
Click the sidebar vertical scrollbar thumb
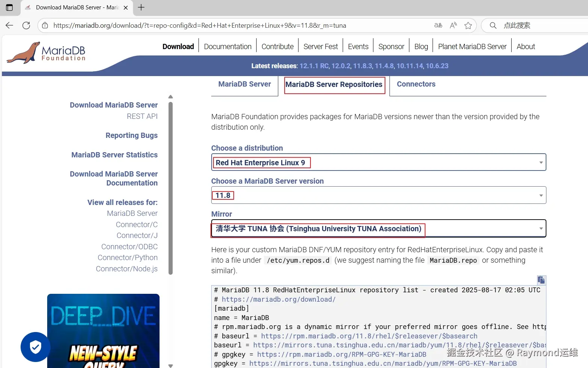click(171, 188)
